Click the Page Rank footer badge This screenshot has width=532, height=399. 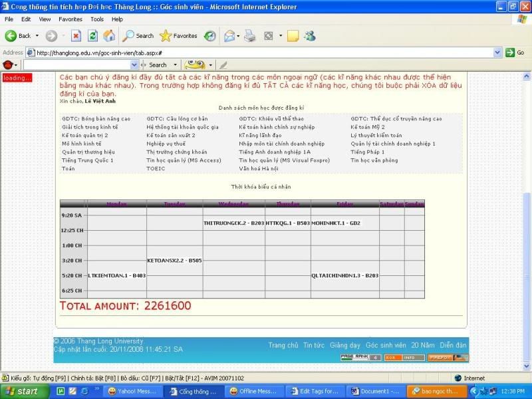pyautogui.click(x=360, y=357)
